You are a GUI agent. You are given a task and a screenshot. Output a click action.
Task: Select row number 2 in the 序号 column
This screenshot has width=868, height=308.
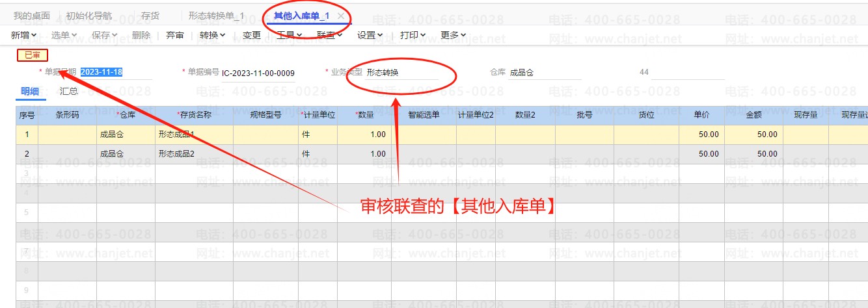tap(27, 154)
